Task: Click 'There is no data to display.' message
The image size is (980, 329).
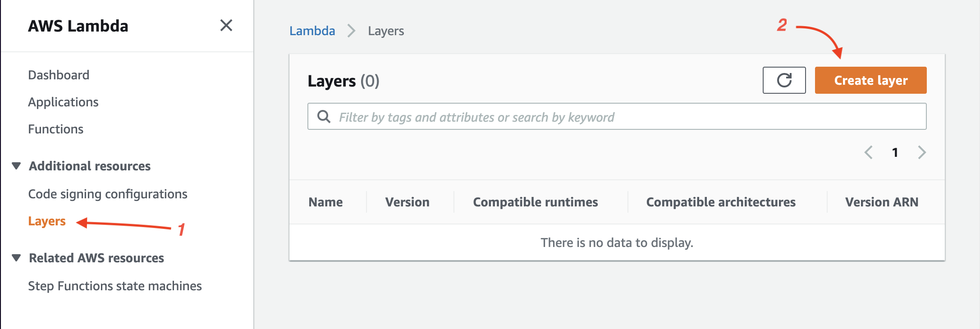Action: coord(617,242)
